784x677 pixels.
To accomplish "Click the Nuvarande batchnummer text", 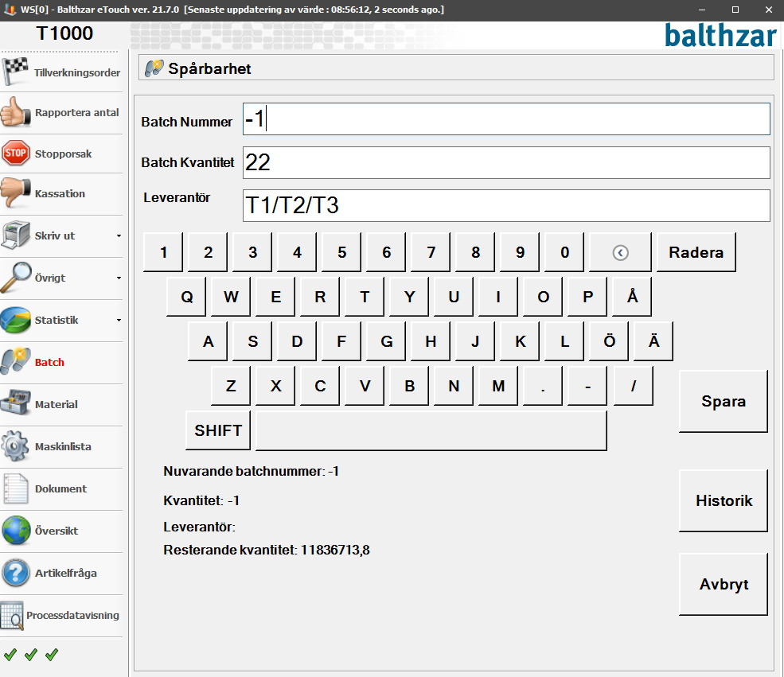I will (251, 471).
